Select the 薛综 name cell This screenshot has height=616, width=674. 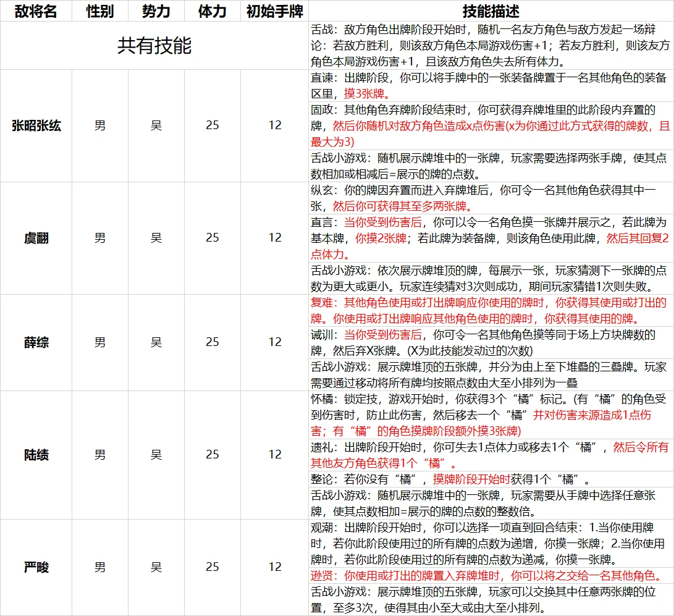36,342
